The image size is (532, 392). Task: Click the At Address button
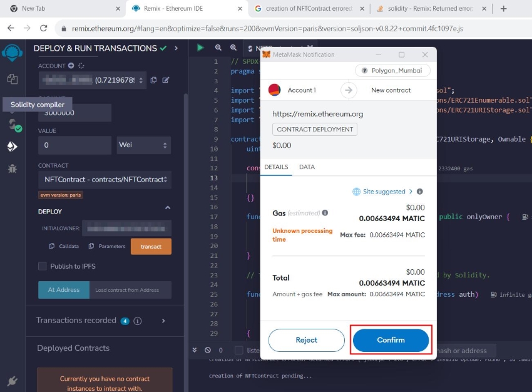click(x=64, y=290)
